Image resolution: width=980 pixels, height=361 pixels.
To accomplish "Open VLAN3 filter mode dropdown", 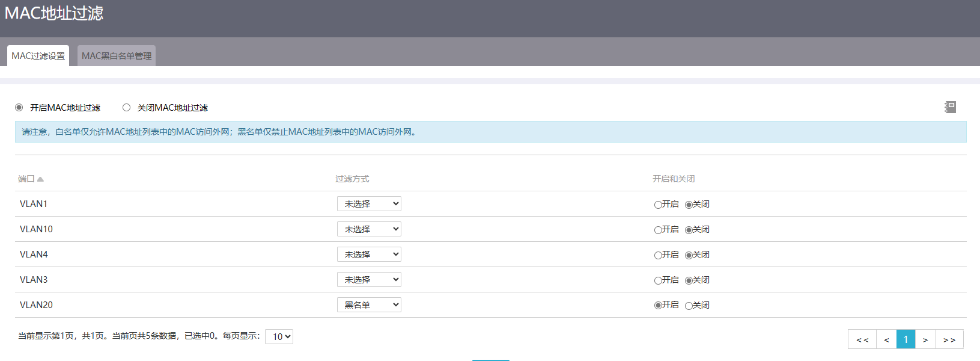I will point(369,280).
